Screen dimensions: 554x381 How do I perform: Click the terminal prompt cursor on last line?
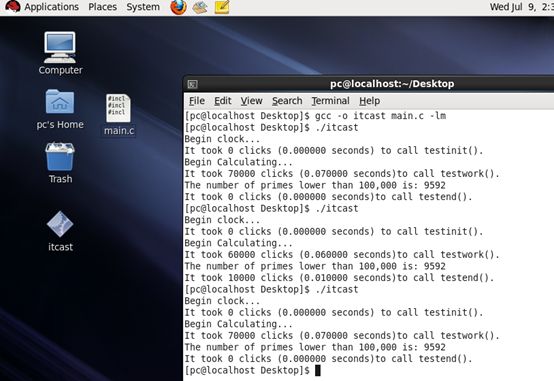click(318, 370)
